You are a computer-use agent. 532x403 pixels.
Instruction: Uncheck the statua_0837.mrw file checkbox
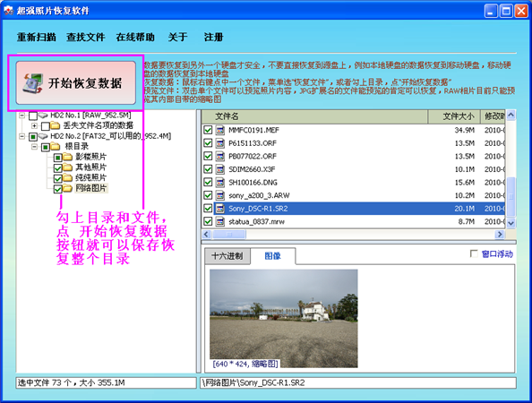208,221
